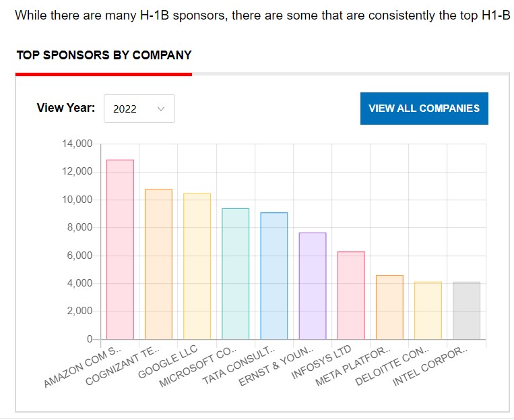Click the AMAZON COM S.. axis label

83,367
